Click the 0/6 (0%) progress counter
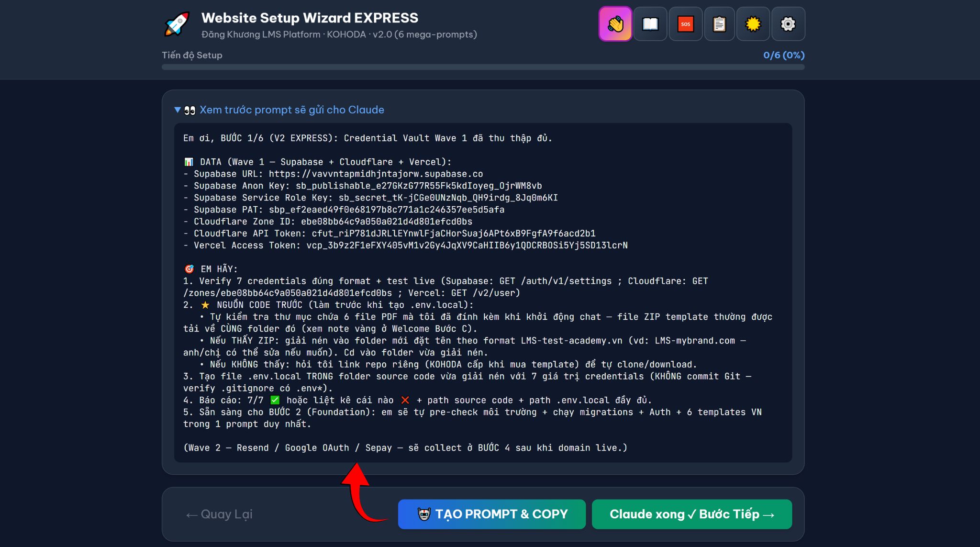 784,55
